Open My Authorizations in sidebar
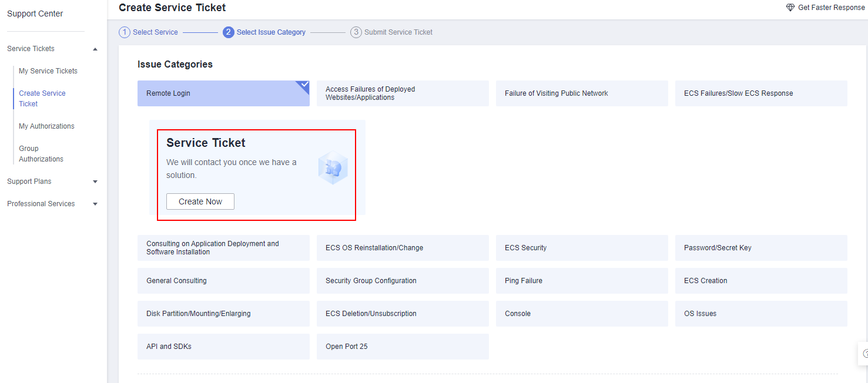 (x=46, y=126)
